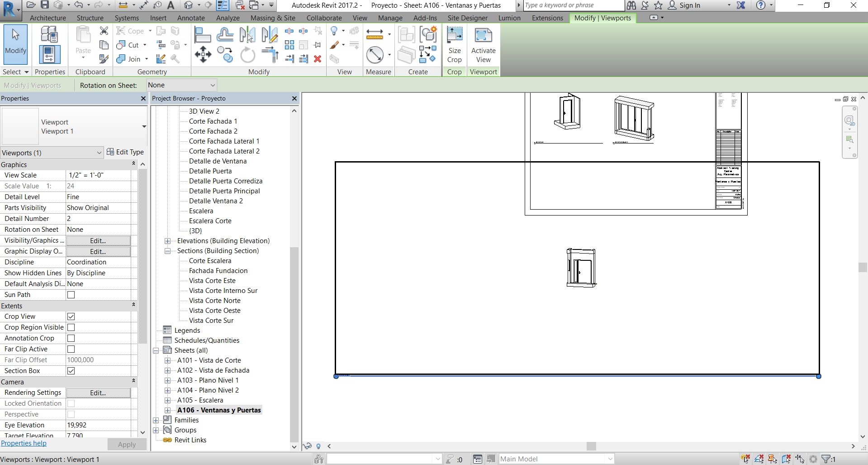Switch to the Annotate ribbon tab

point(191,18)
